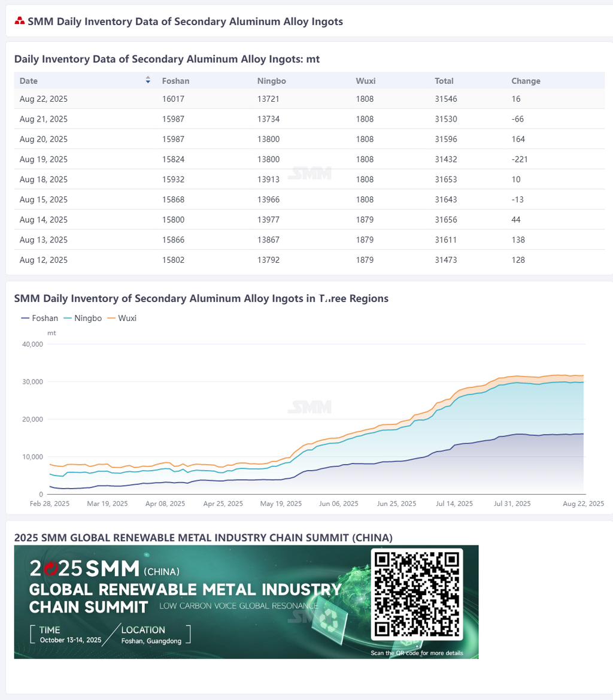613x700 pixels.
Task: Click the table heading Daily Inventory Data: mt
Action: (x=167, y=59)
